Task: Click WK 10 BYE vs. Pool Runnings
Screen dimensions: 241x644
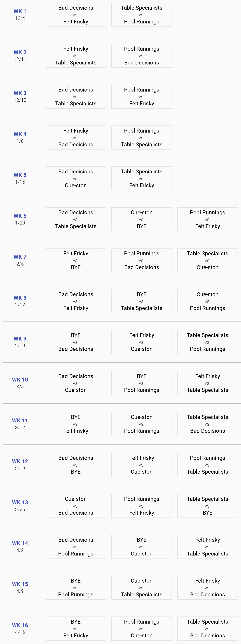Action: 142,383
